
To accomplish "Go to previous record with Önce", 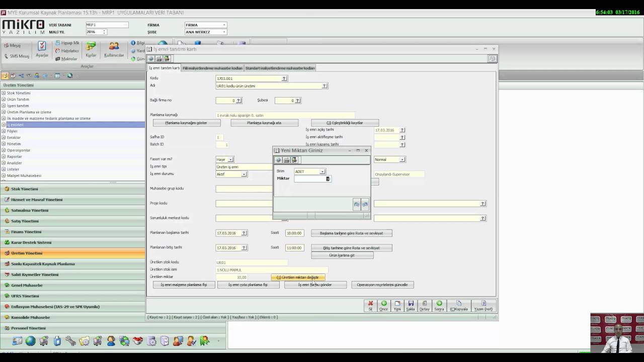I will (384, 306).
